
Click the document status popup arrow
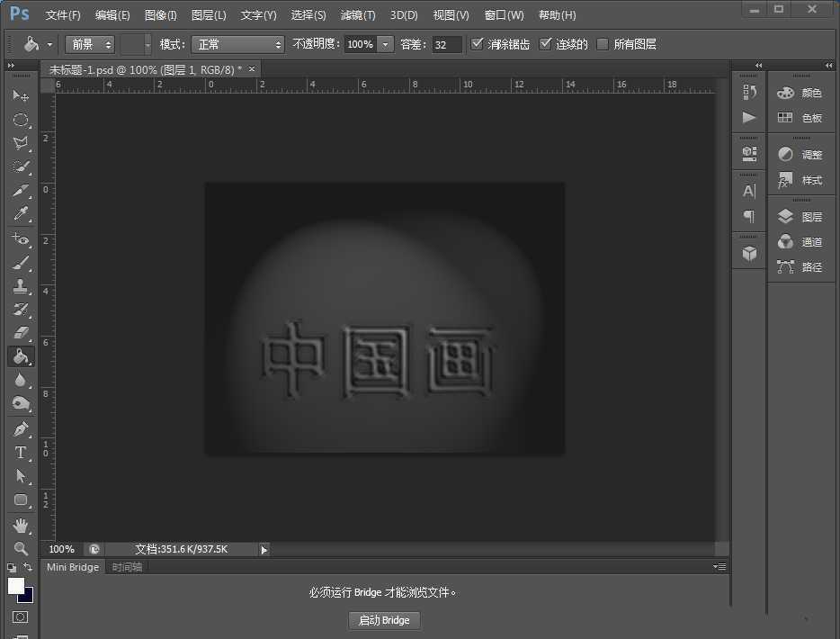pos(263,548)
